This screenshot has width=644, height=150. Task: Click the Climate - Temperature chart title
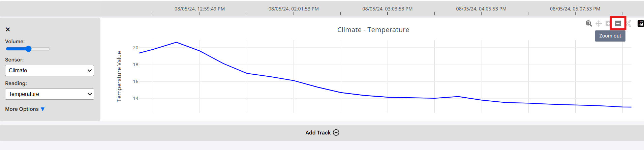click(373, 30)
